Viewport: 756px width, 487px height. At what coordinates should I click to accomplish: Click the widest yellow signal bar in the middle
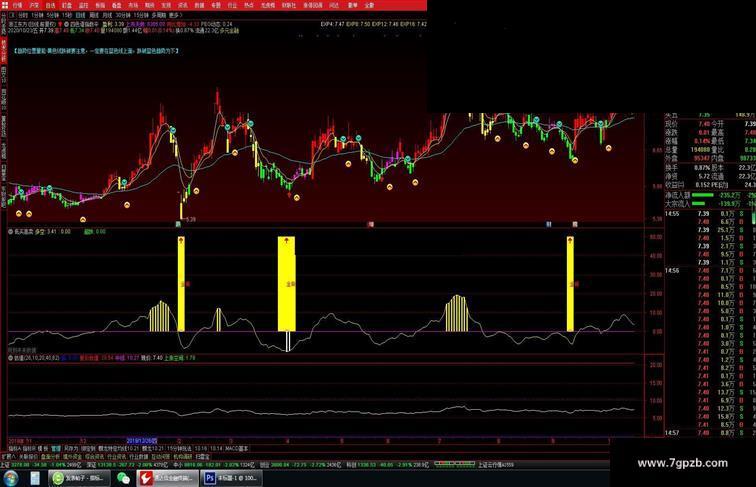click(286, 284)
